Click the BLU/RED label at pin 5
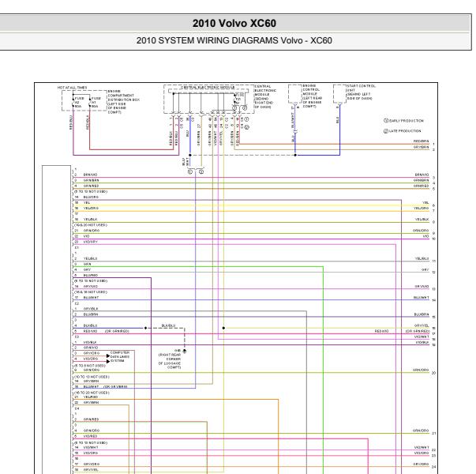The height and width of the screenshot is (474, 476). click(x=91, y=275)
